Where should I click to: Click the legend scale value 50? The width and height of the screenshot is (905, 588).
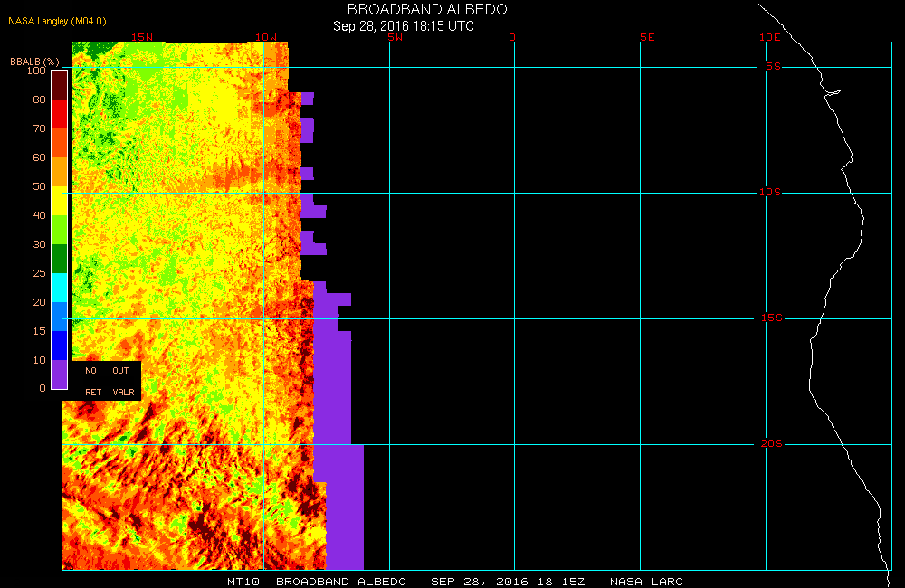click(39, 185)
